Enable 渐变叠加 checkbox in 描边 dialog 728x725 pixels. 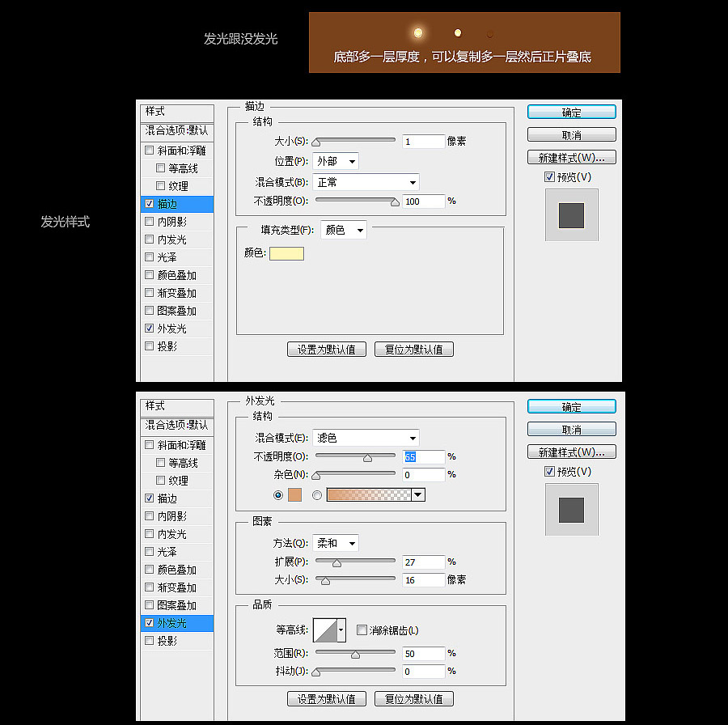click(149, 293)
